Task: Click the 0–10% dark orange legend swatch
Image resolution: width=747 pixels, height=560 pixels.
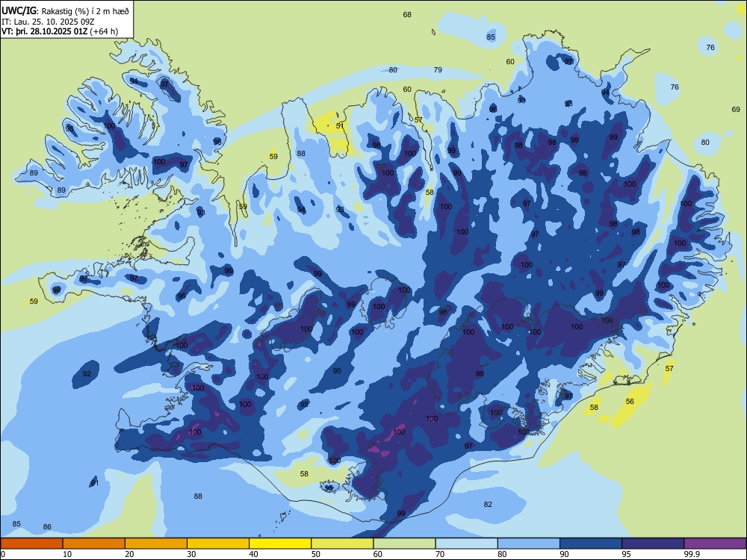Action: tap(31, 544)
